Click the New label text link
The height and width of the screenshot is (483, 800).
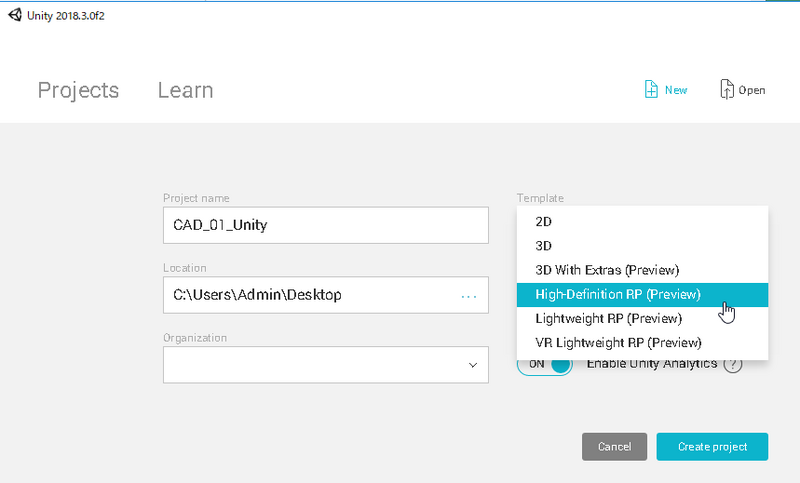click(676, 90)
